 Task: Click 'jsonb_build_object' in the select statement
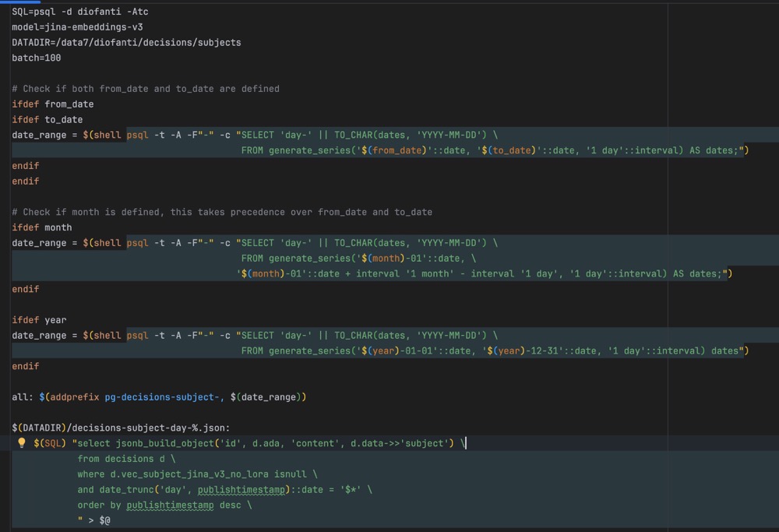pos(164,443)
